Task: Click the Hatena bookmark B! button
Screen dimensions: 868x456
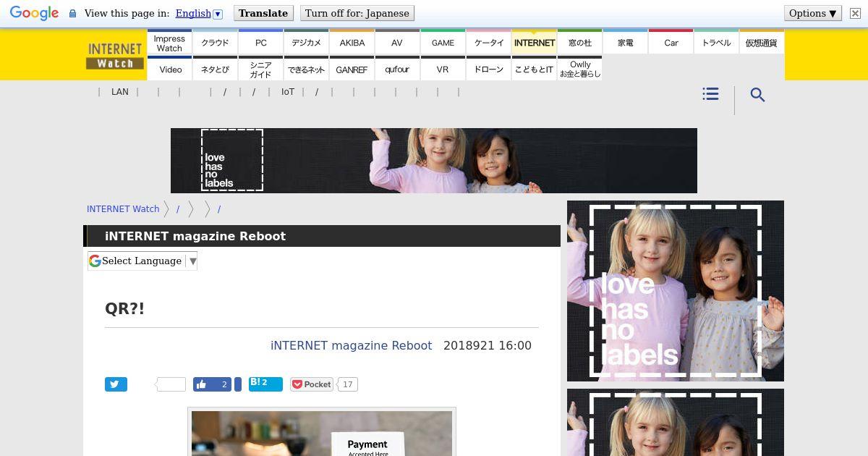Action: [265, 384]
